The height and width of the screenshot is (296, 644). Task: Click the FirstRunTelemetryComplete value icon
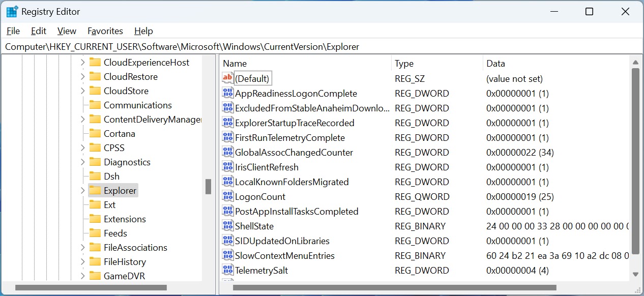[227, 137]
